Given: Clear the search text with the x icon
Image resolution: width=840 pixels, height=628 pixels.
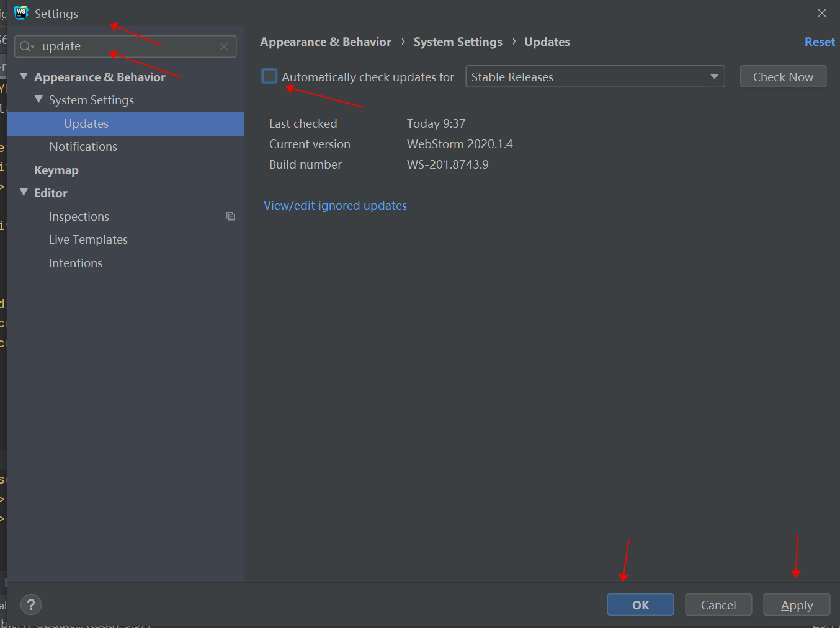Looking at the screenshot, I should [x=224, y=46].
